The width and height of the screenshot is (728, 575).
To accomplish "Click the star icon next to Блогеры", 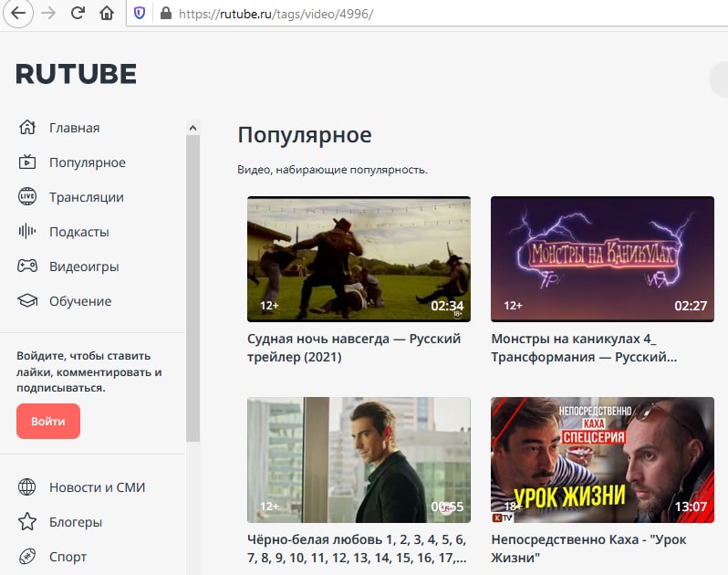I will (27, 521).
